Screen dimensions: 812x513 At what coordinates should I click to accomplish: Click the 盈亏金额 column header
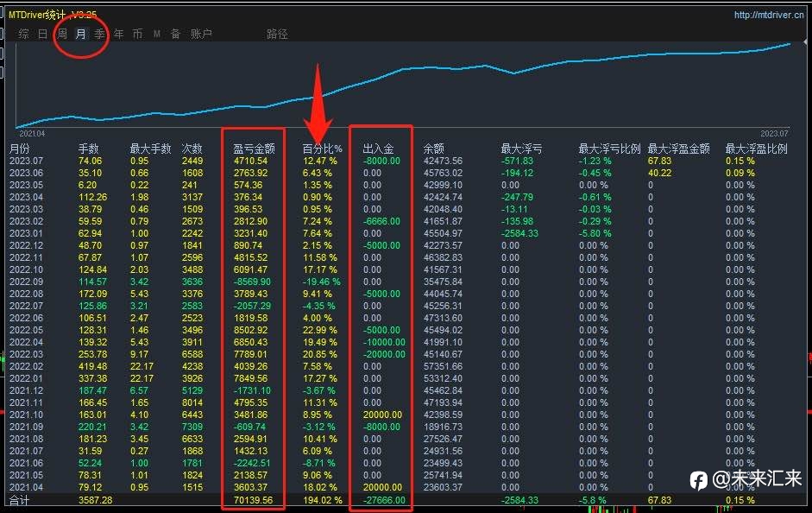coord(254,149)
